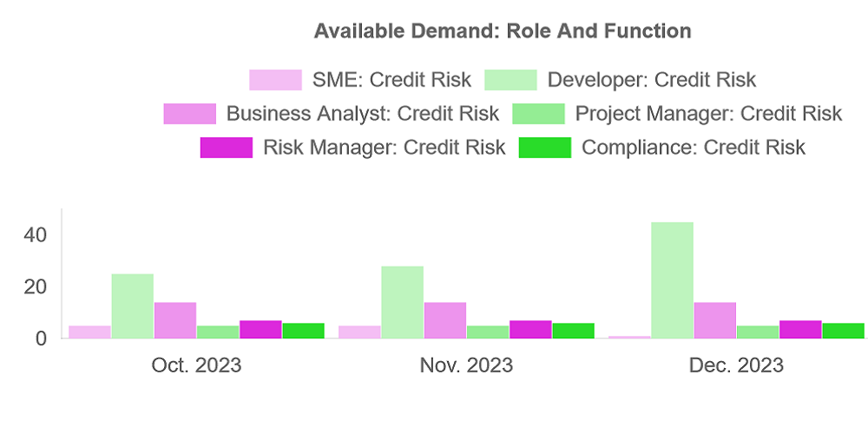Click the Developer: Credit Risk legend swatch
This screenshot has height=434, width=868.
coord(510,80)
